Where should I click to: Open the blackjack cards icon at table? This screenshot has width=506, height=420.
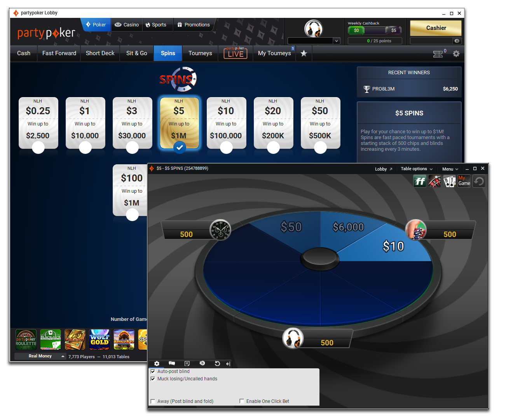[449, 181]
